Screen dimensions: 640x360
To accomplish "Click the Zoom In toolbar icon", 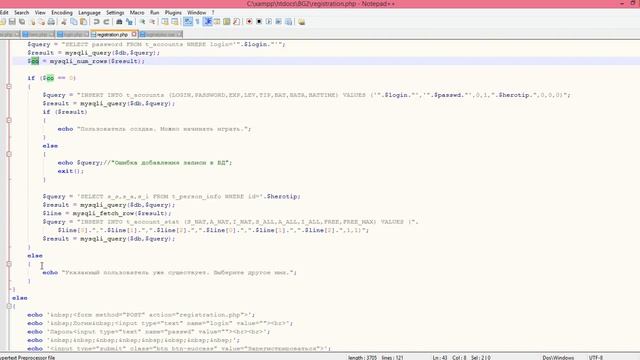I will coord(142,22).
